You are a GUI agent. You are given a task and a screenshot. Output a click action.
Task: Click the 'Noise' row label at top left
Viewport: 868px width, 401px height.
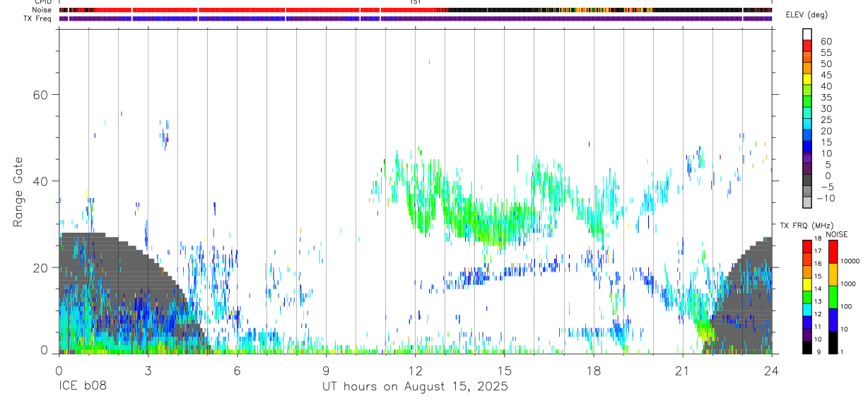coord(42,10)
